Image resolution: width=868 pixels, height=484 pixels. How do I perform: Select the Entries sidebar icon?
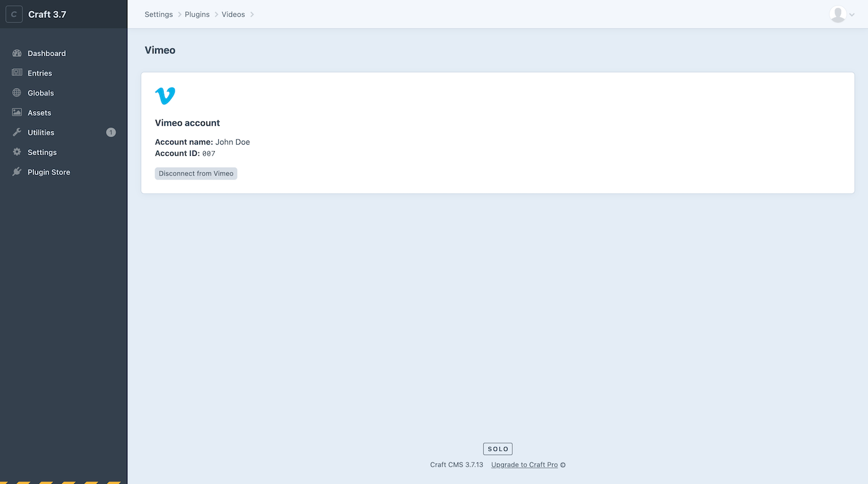pos(17,73)
